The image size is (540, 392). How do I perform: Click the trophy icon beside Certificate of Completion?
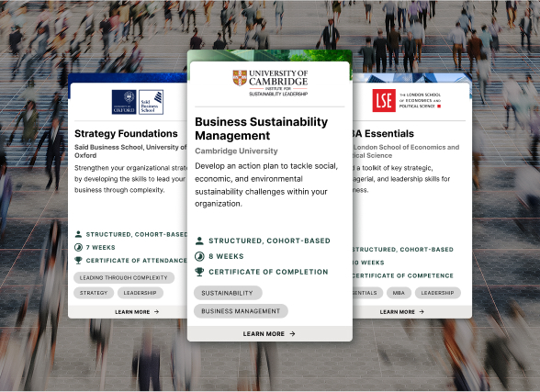click(x=199, y=272)
